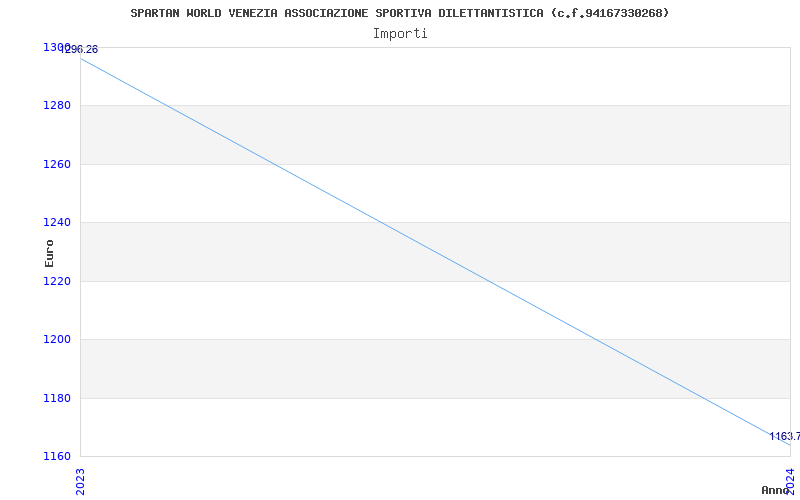This screenshot has width=800, height=500.
Task: Click the Importi subtitle
Action: tap(400, 33)
